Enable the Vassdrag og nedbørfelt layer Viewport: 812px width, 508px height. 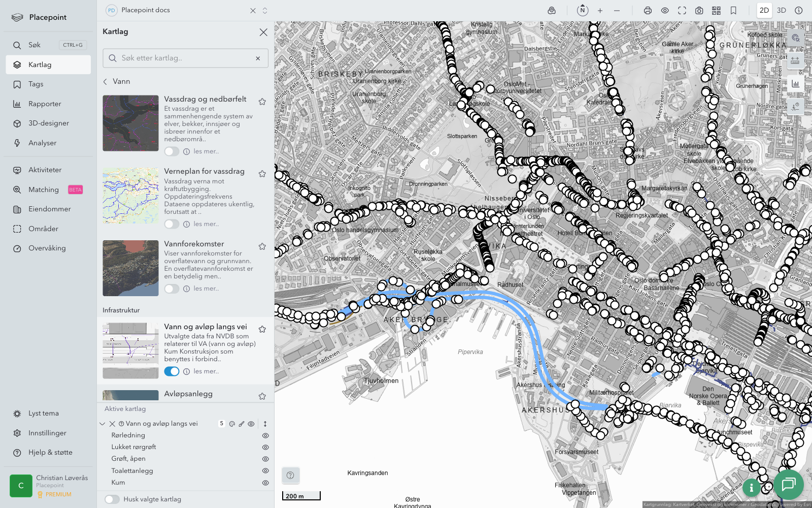tap(172, 151)
